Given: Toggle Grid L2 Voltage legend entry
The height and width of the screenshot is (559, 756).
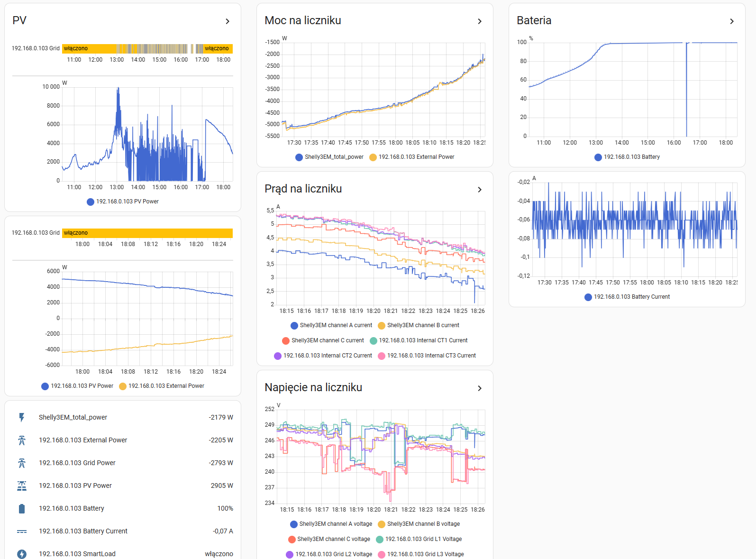Looking at the screenshot, I should tap(329, 554).
